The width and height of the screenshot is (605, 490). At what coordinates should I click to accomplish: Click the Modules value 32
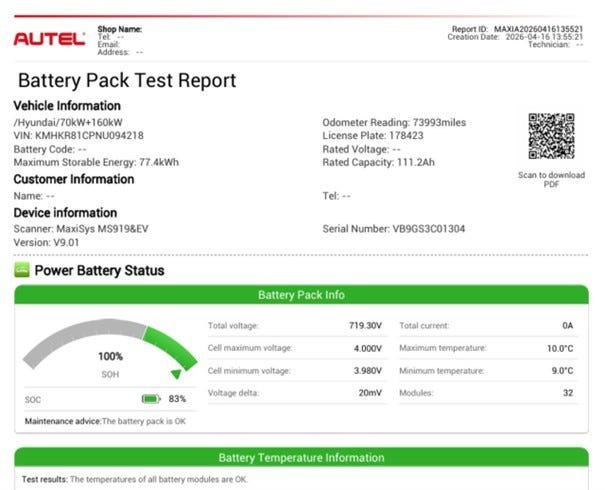coord(568,393)
